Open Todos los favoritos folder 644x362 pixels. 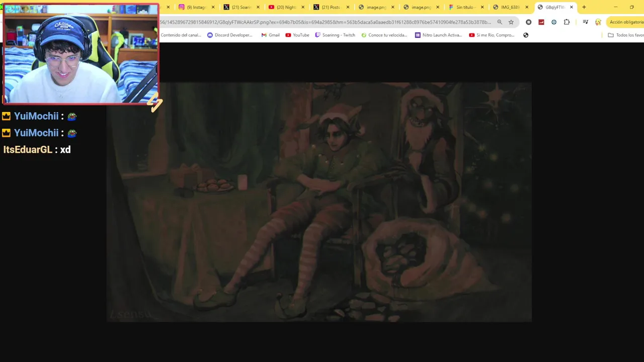pyautogui.click(x=626, y=35)
